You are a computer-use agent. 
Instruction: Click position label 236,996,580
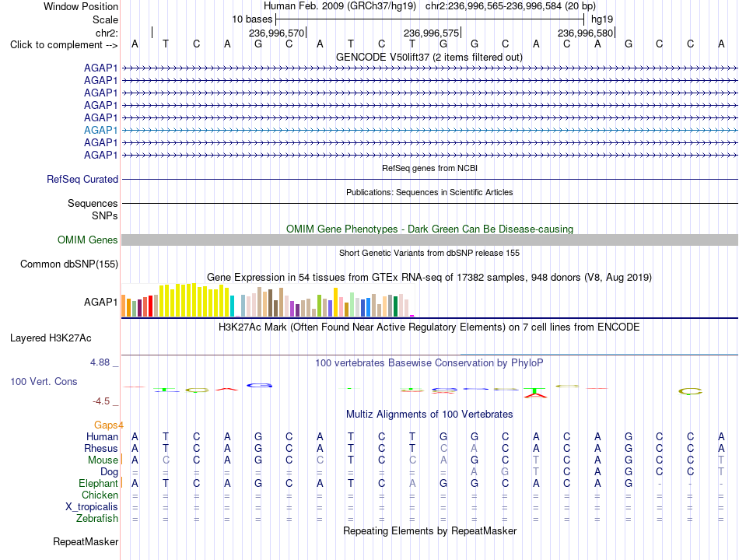click(x=585, y=33)
